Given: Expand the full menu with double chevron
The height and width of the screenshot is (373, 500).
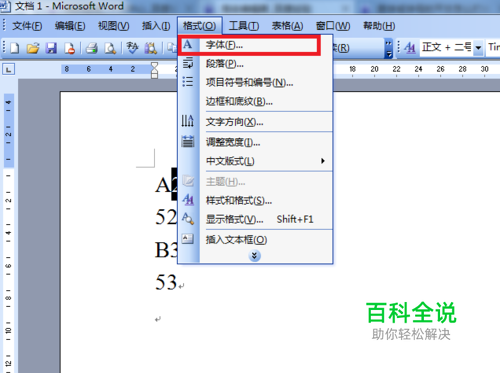Looking at the screenshot, I should [x=254, y=256].
